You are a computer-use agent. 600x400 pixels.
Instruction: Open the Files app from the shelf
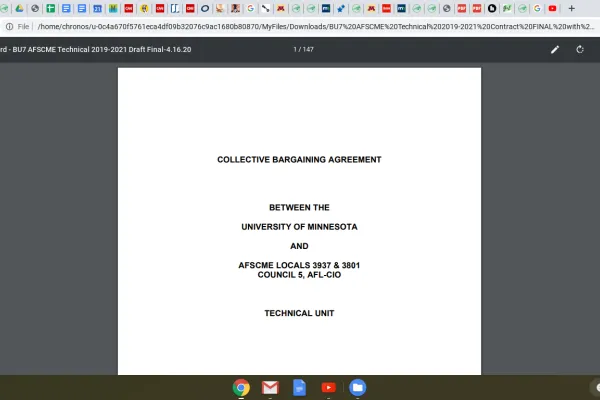[x=357, y=387]
